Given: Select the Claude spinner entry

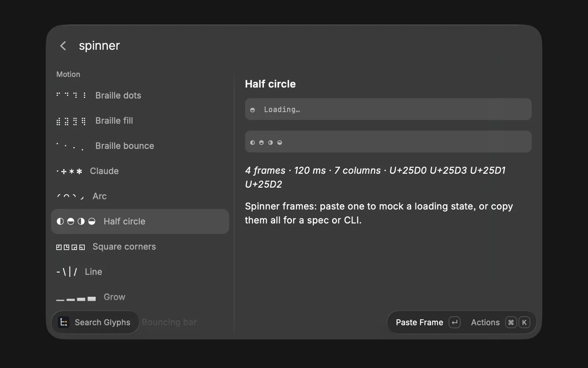Looking at the screenshot, I should click(x=140, y=171).
